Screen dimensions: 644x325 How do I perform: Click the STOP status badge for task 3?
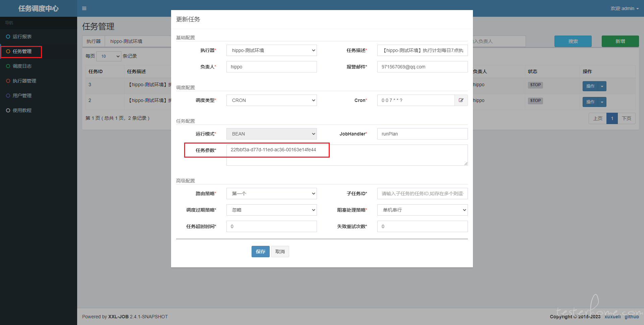coord(535,85)
